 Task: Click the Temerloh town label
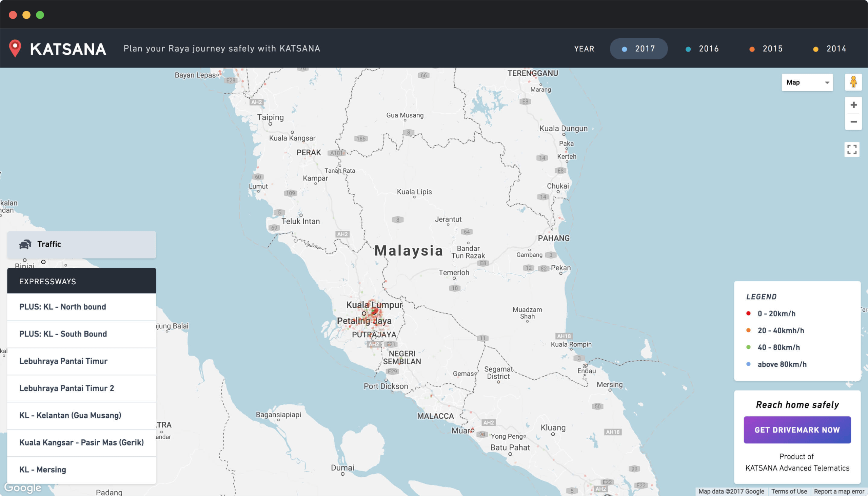pyautogui.click(x=454, y=272)
